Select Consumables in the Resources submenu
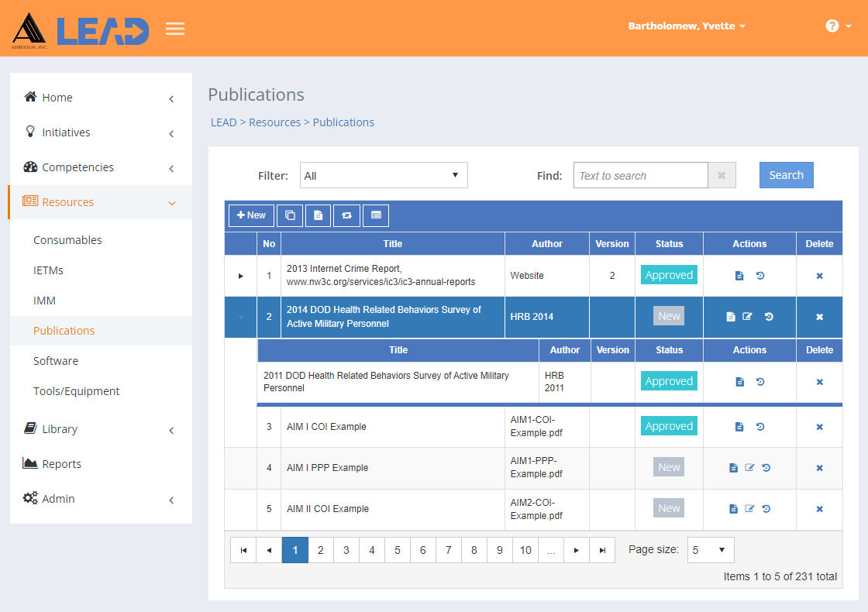 point(67,240)
